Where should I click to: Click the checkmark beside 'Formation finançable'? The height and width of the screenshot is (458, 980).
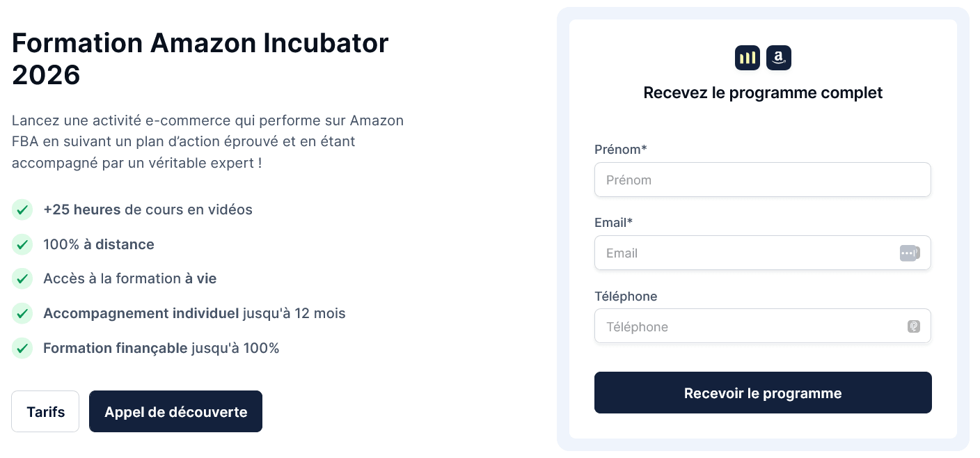pos(22,348)
